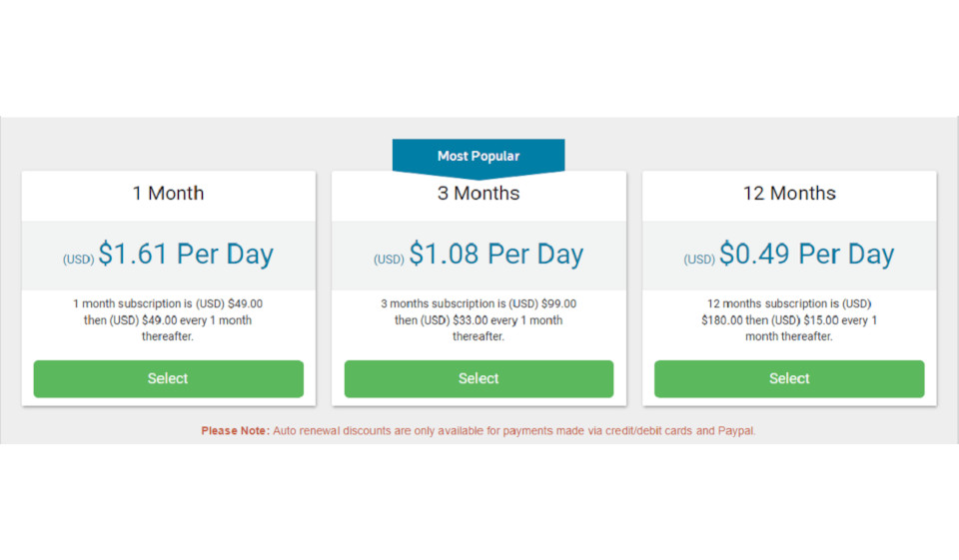
Task: Click the 3 months subscription $99.00 description
Action: (x=479, y=319)
